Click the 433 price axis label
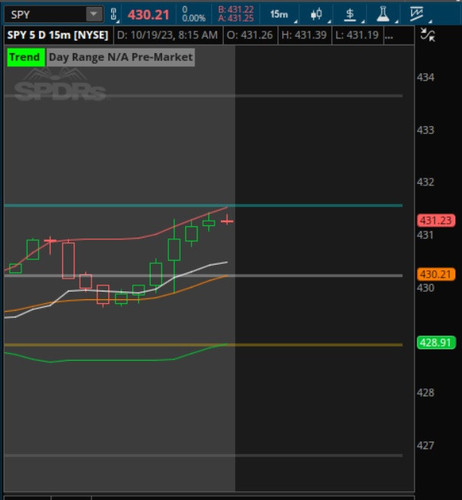 426,130
